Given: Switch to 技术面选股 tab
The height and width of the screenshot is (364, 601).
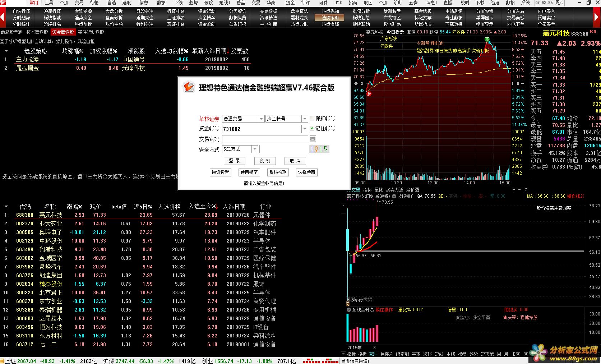Looking at the screenshot, I should pos(37,32).
